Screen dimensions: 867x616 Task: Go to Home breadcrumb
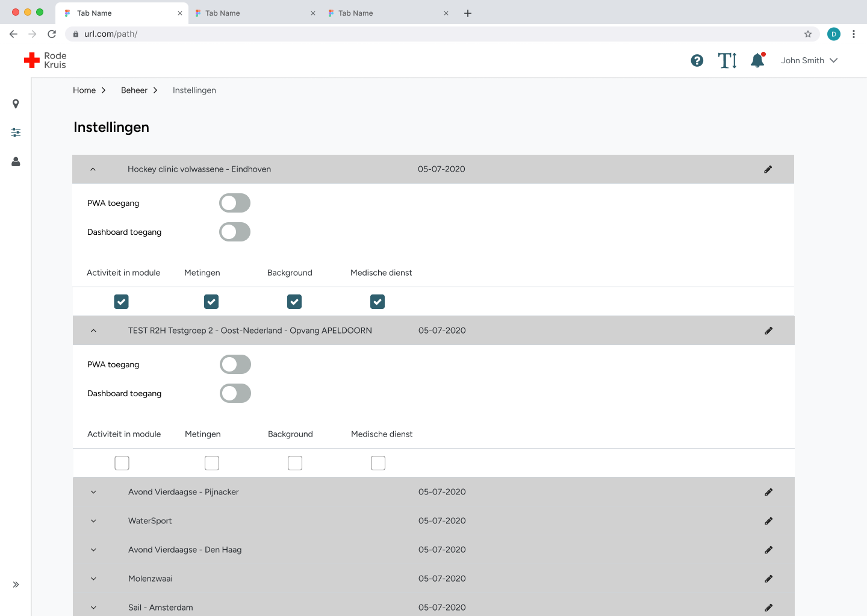84,90
